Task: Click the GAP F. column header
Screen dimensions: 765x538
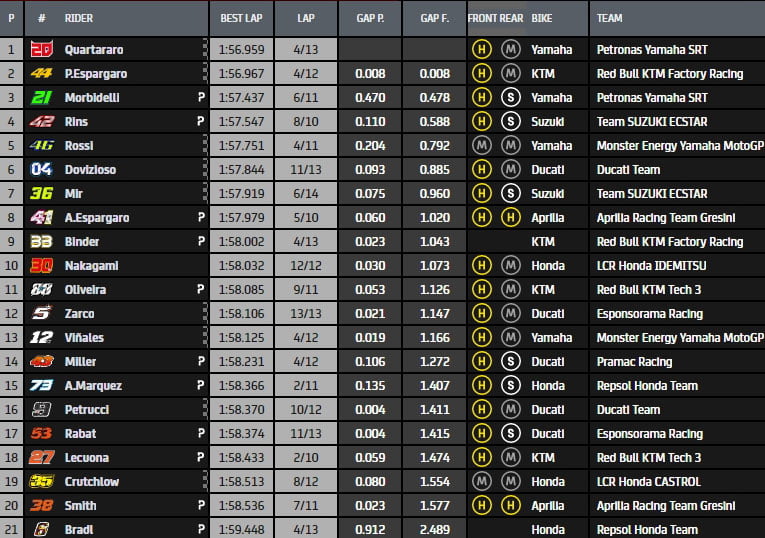Action: pos(434,18)
